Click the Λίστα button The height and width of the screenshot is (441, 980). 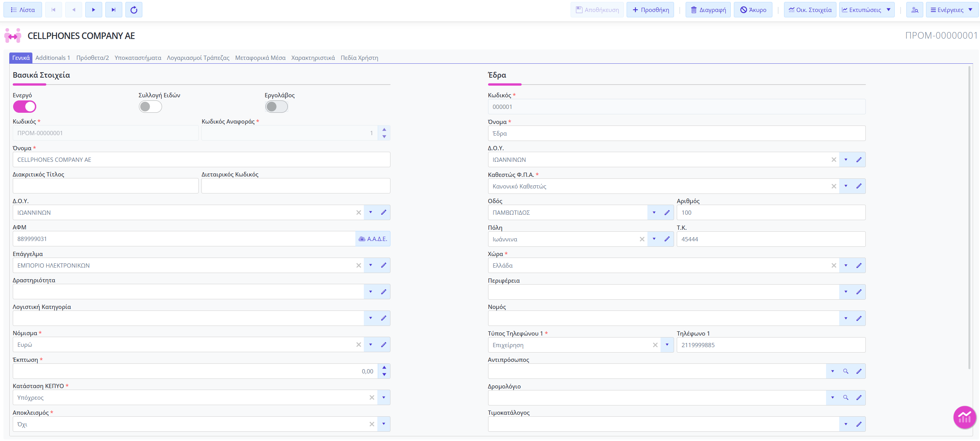[x=23, y=10]
